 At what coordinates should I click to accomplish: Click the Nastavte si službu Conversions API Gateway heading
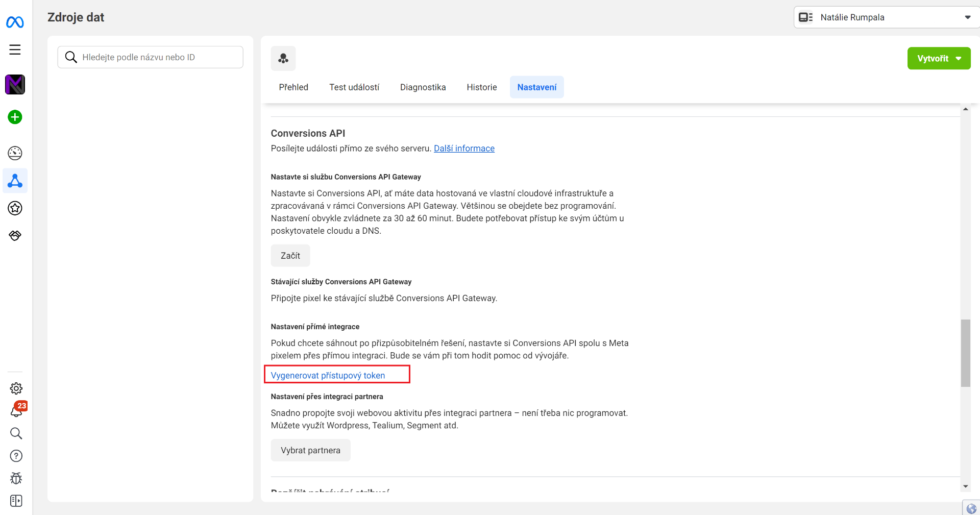346,177
